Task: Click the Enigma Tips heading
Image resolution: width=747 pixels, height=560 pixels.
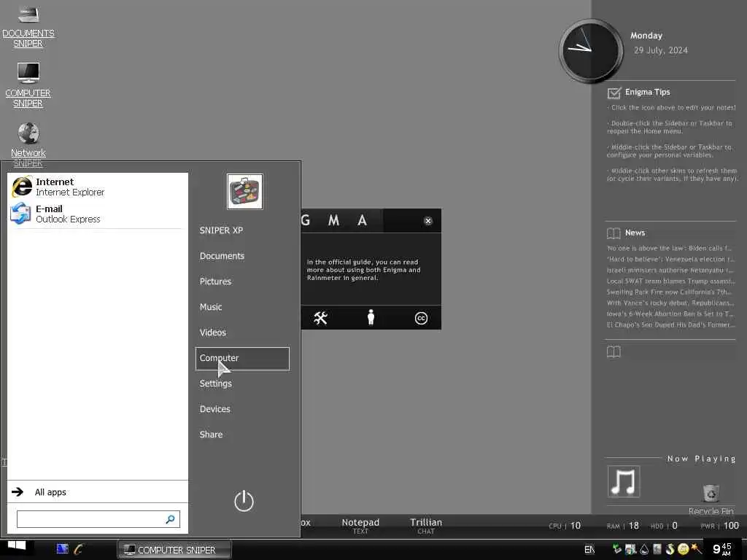Action: (x=648, y=92)
